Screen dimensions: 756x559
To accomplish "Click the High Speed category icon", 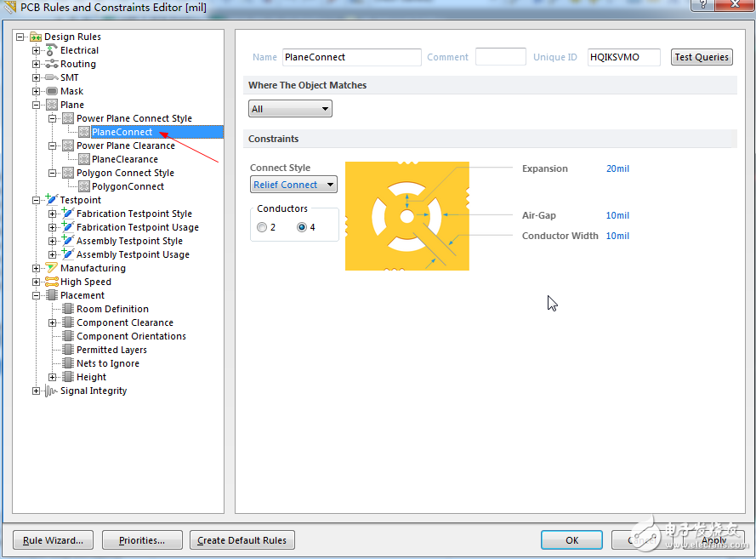I will (x=52, y=282).
